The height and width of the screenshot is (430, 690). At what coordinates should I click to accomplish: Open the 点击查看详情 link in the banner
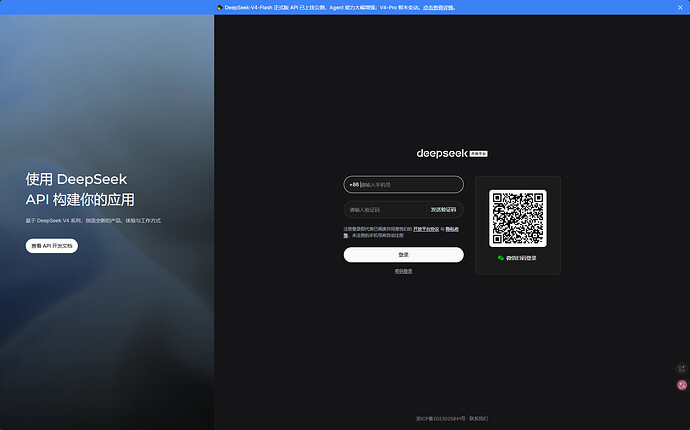[x=438, y=7]
